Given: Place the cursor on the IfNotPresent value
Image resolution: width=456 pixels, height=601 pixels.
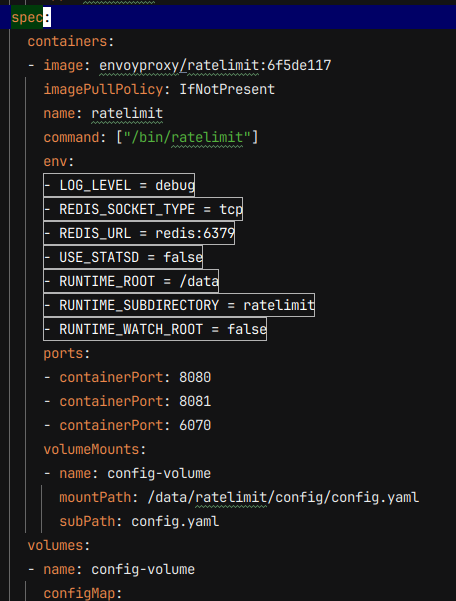Looking at the screenshot, I should [x=227, y=89].
